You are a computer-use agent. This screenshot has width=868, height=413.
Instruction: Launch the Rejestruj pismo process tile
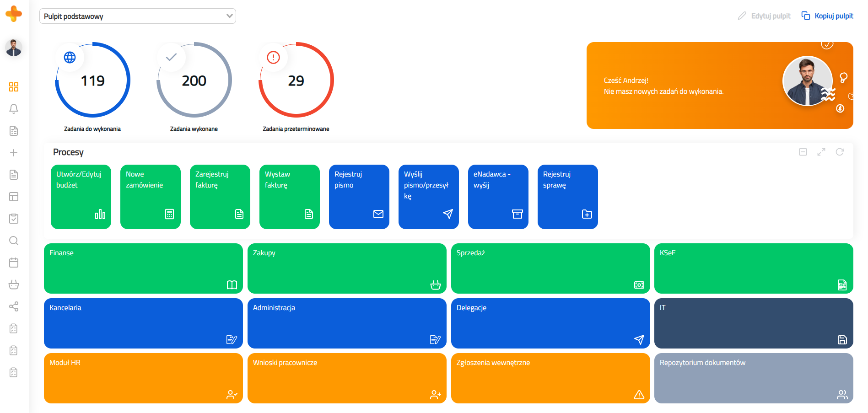point(359,197)
